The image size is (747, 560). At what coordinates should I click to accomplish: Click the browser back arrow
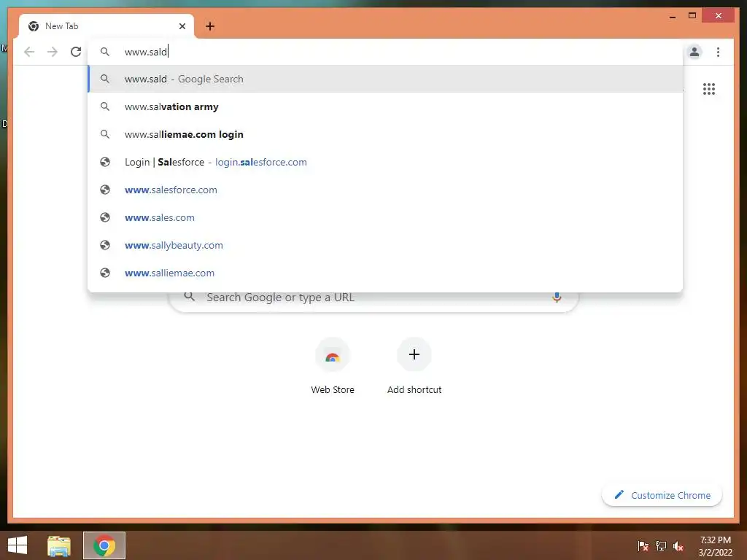click(29, 52)
